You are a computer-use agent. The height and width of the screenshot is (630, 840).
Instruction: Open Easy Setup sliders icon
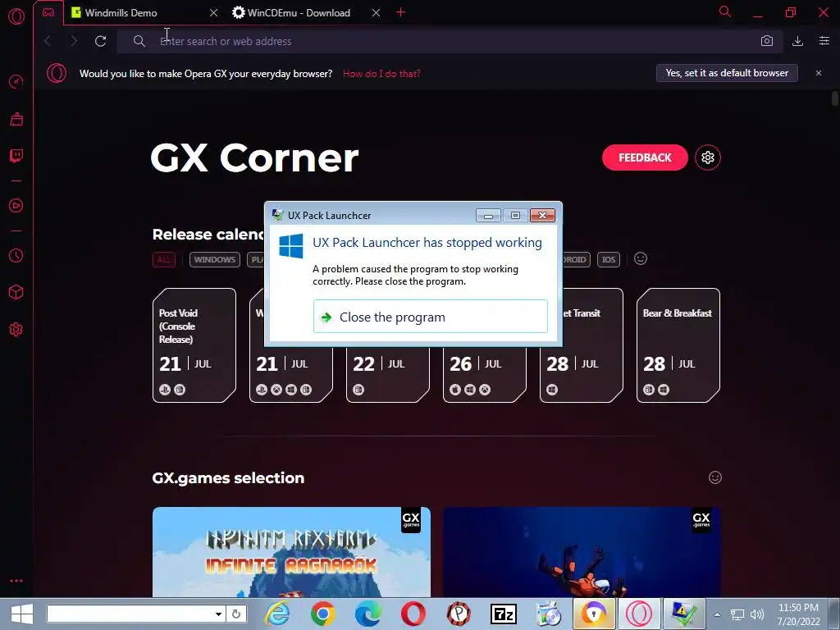(x=824, y=41)
